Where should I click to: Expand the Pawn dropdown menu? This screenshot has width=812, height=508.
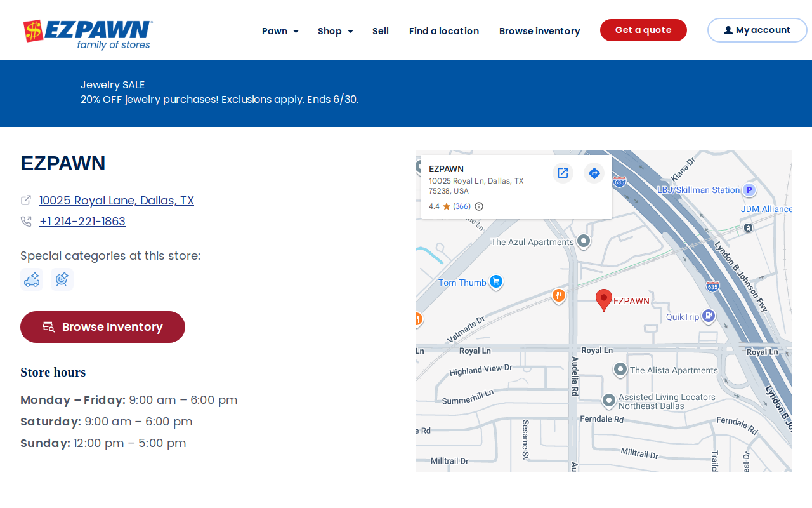[280, 31]
